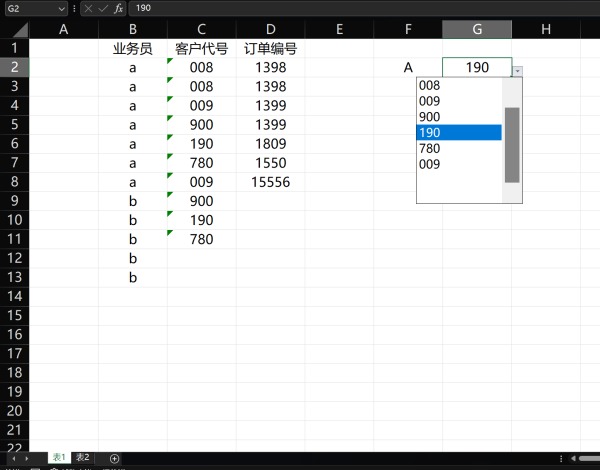Toggle the validation dropdown arrow beside G2

(x=517, y=70)
